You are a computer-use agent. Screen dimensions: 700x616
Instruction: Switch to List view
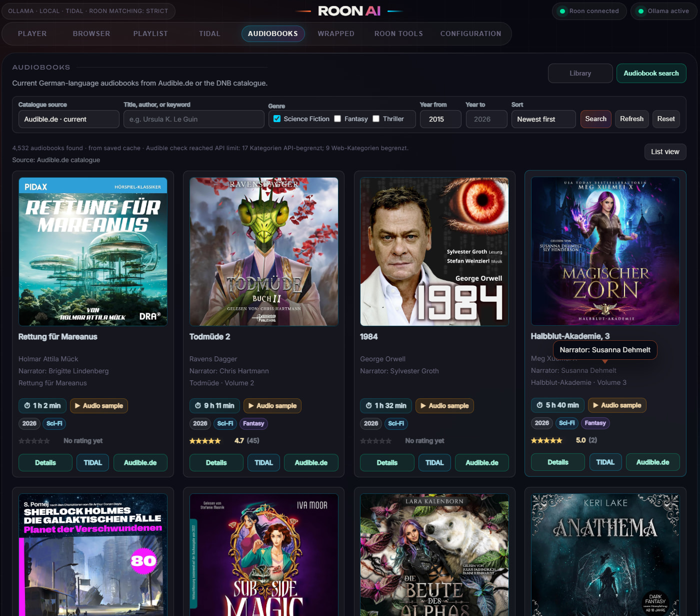[665, 152]
